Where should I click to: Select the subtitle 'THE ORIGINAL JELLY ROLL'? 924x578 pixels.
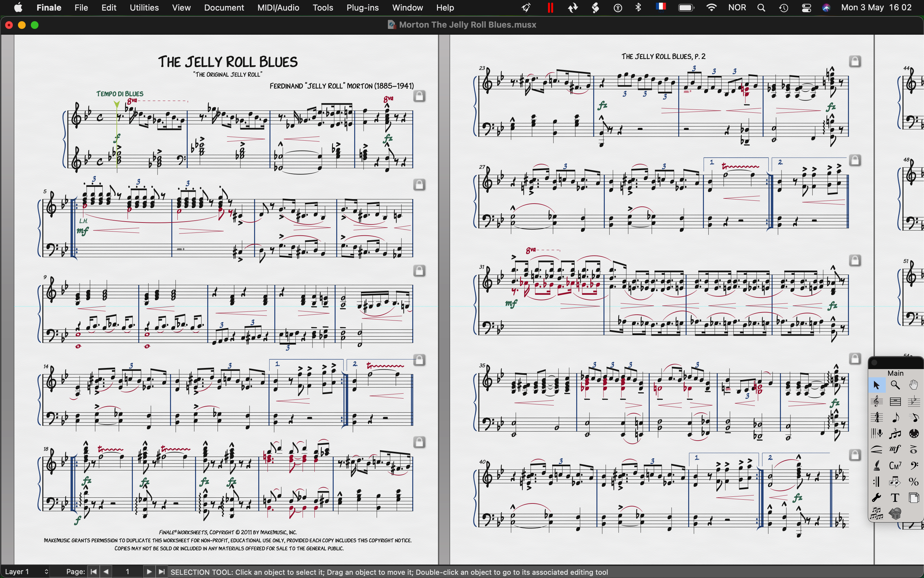228,74
